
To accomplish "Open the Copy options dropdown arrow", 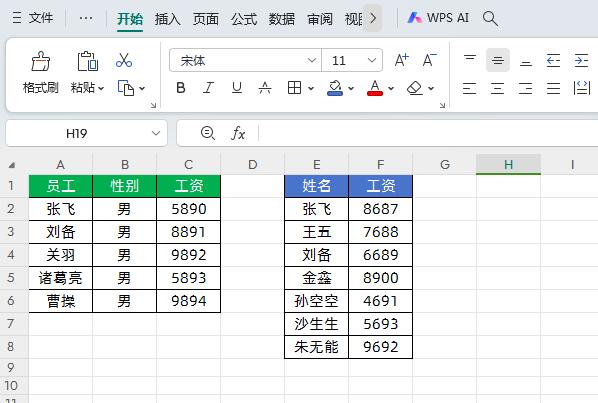I will click(142, 88).
